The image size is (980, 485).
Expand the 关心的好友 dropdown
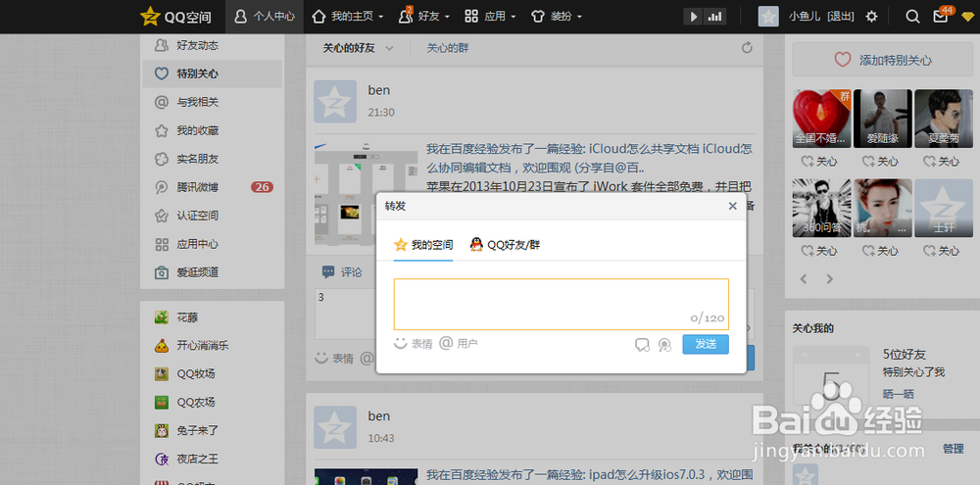coord(358,48)
